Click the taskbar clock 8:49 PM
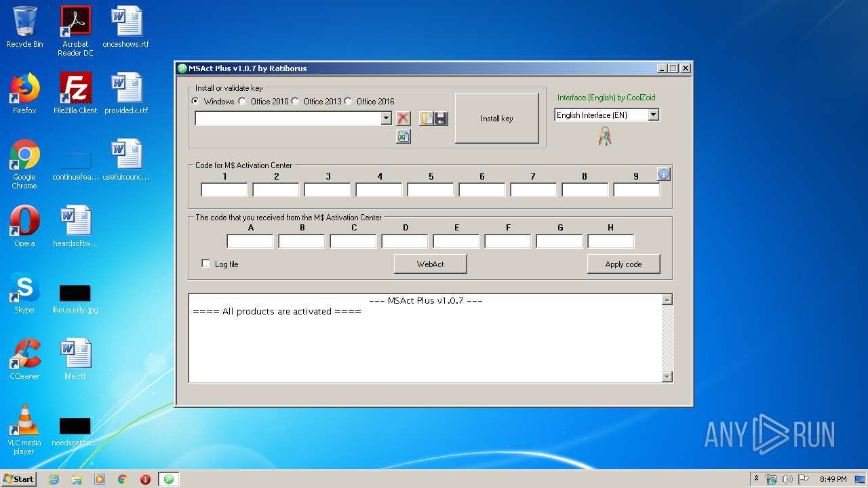The height and width of the screenshot is (488, 868). coord(833,479)
